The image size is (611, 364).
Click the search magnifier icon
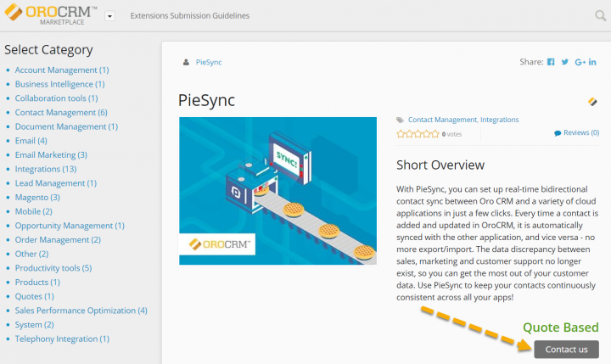tap(601, 15)
